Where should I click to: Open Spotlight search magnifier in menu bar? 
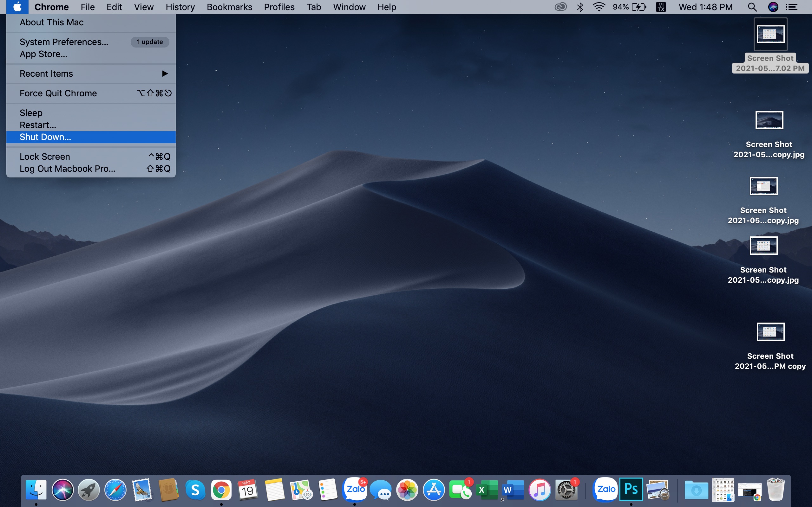click(x=752, y=7)
